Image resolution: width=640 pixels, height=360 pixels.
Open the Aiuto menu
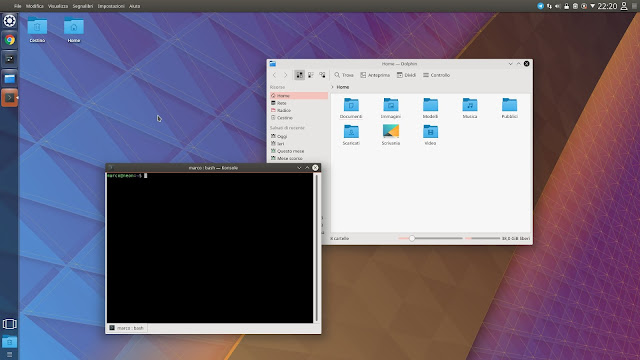click(134, 6)
